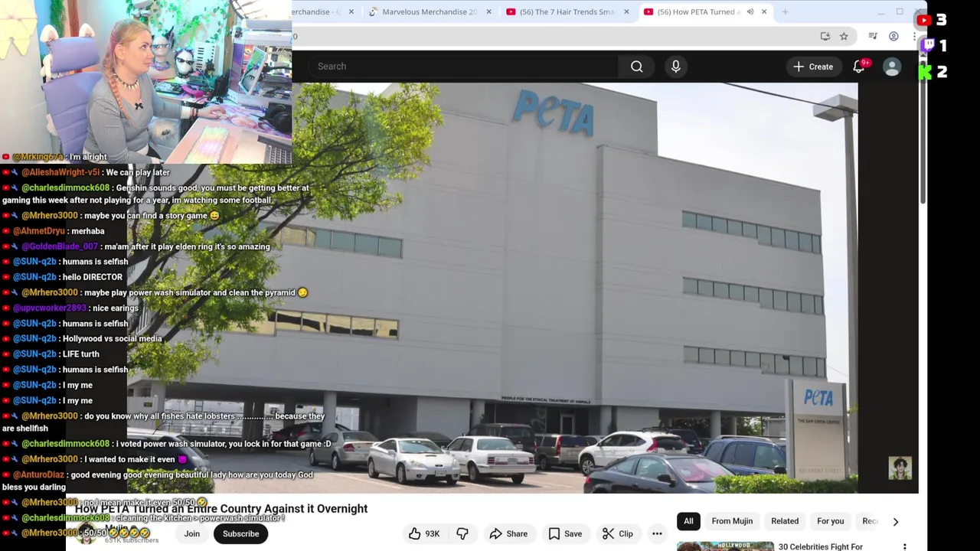This screenshot has width=980, height=551.
Task: Click chat message 'We can play later'
Action: 138,172
